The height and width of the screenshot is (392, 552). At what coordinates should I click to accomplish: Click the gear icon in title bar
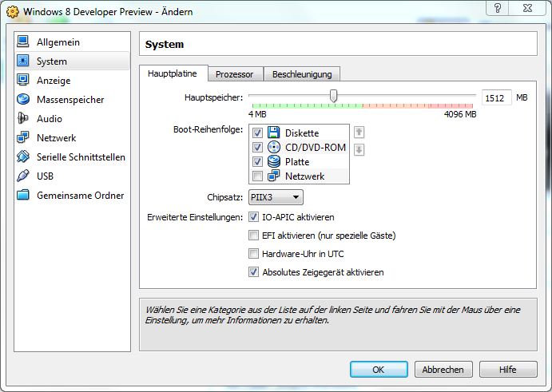pyautogui.click(x=13, y=12)
